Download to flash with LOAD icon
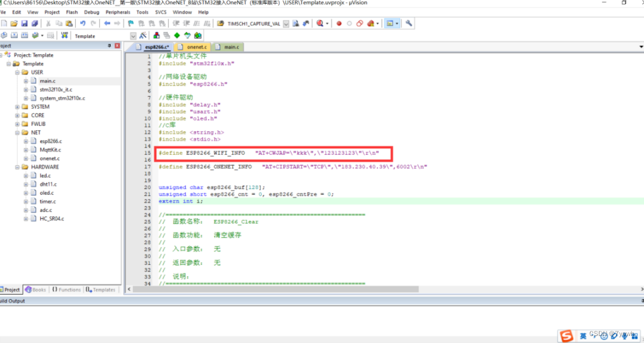644x343 pixels. click(x=64, y=36)
